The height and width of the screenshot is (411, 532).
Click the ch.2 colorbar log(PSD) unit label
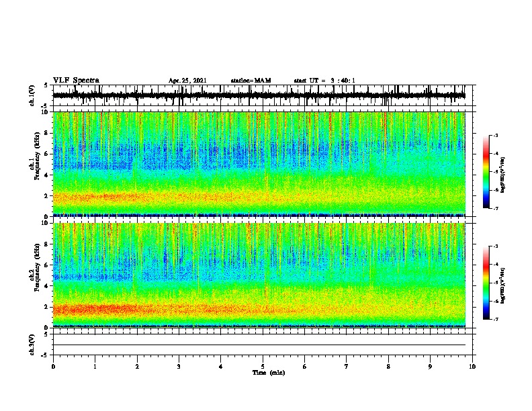pyautogui.click(x=503, y=285)
